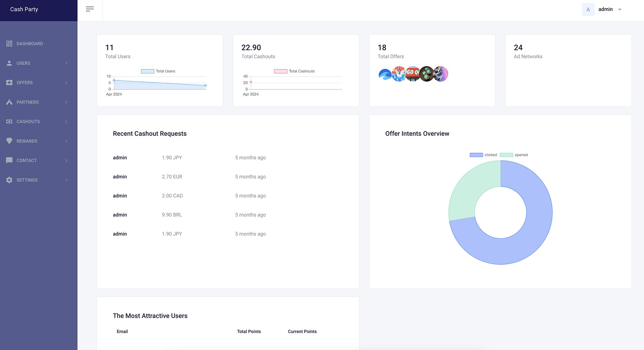Expand the Users submenu chevron
Screen dimensions: 644x350
tap(66, 63)
